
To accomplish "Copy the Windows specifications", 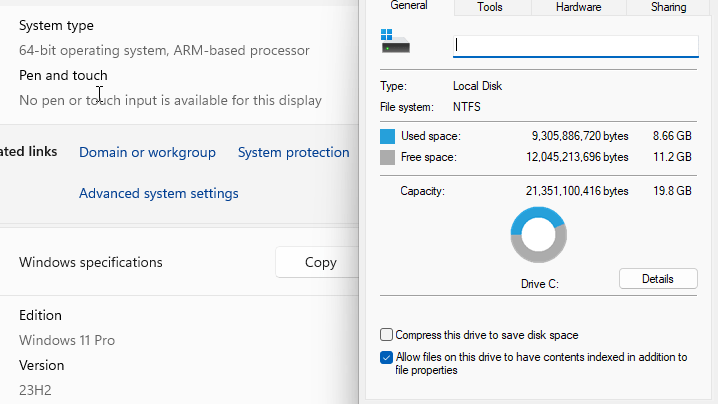I will click(320, 262).
